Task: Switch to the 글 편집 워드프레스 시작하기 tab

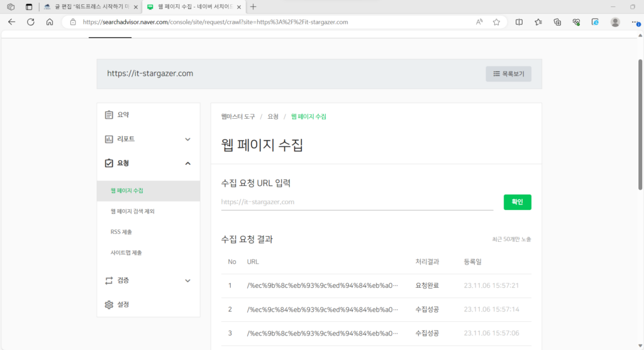Action: [91, 7]
